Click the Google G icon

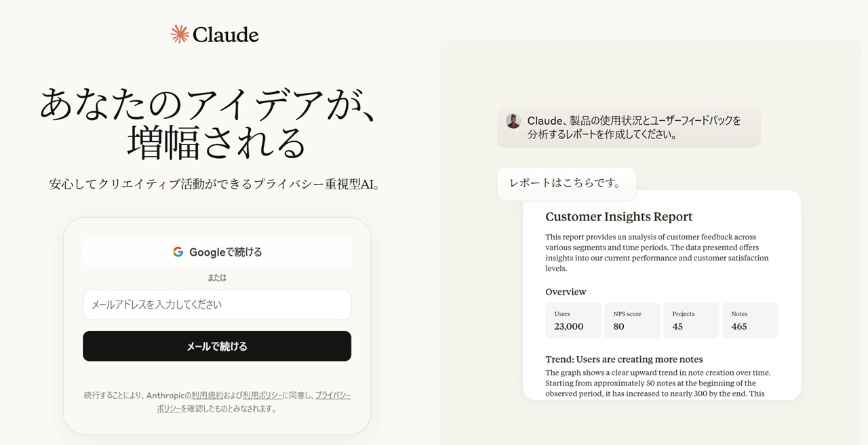178,252
